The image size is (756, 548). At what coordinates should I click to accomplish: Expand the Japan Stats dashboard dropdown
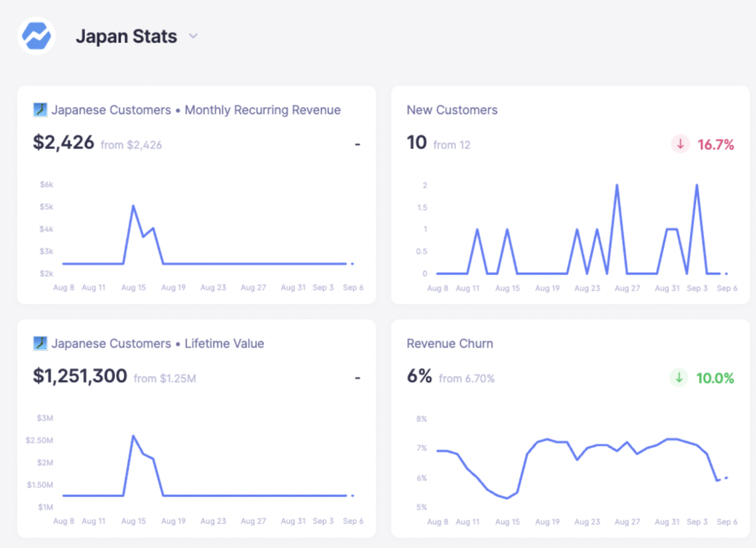click(193, 36)
